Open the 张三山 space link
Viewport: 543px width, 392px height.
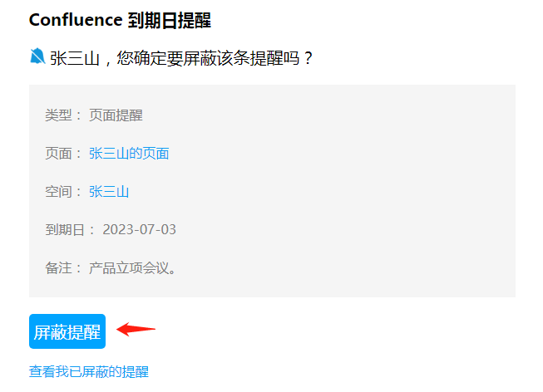point(109,192)
